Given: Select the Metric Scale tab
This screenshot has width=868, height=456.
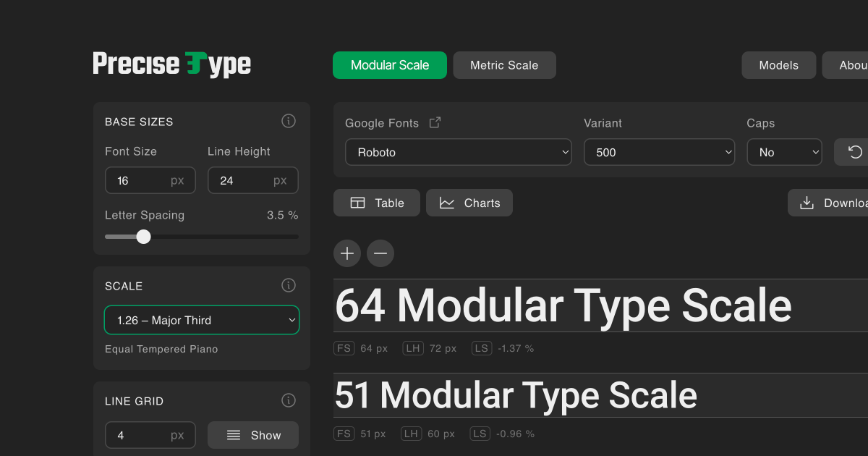Looking at the screenshot, I should pos(504,65).
